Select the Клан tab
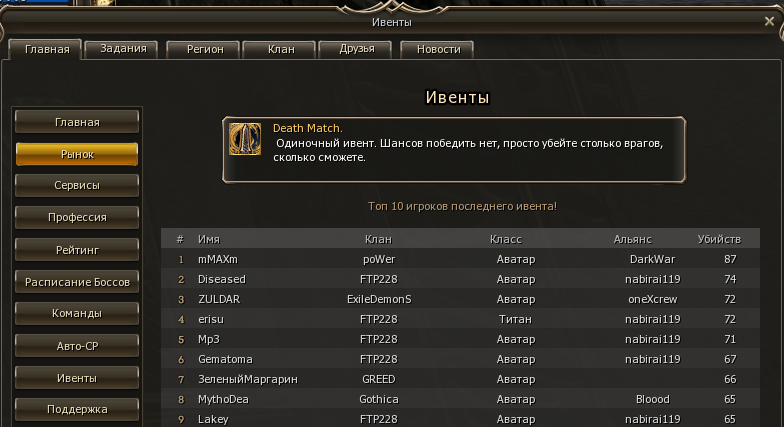The width and height of the screenshot is (784, 427). pyautogui.click(x=280, y=50)
